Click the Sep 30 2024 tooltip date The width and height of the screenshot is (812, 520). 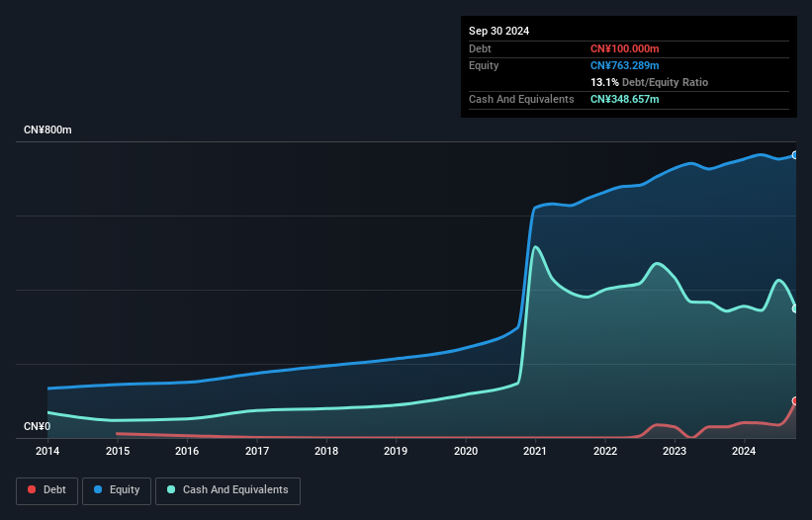(498, 31)
